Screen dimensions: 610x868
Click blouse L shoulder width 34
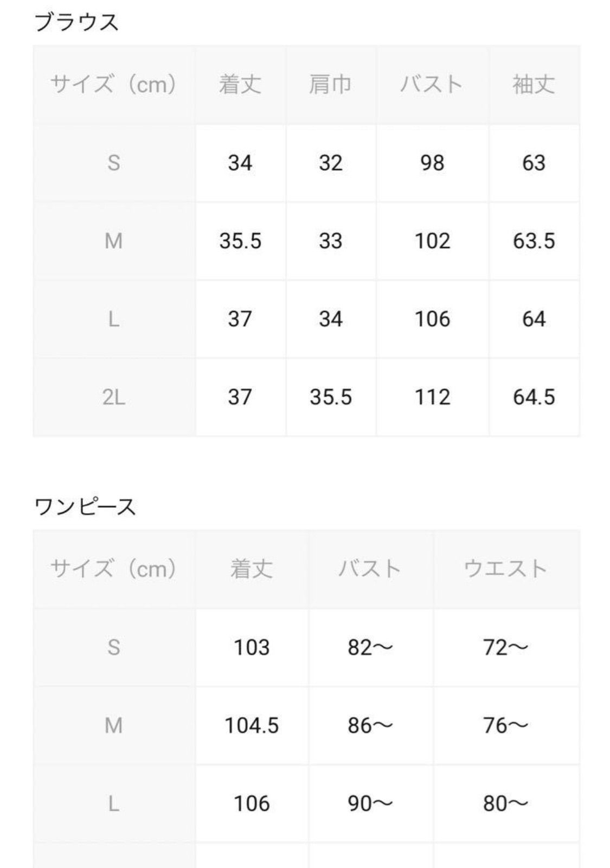click(330, 319)
